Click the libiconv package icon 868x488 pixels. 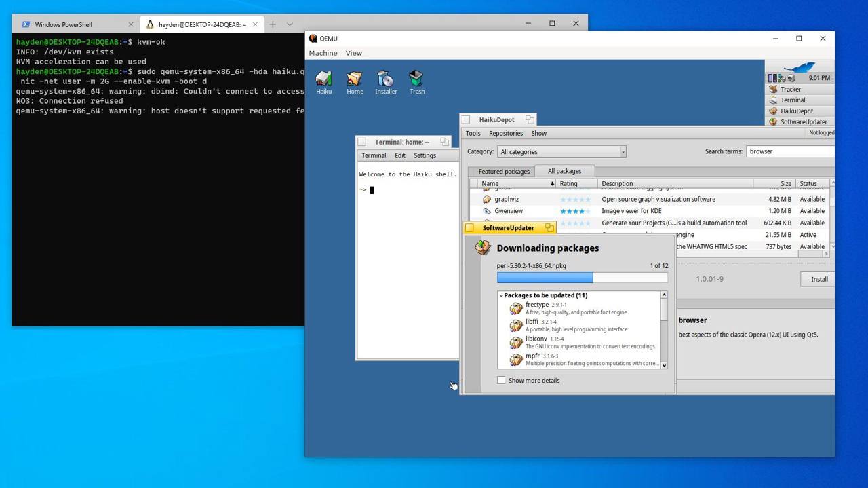[x=516, y=342]
